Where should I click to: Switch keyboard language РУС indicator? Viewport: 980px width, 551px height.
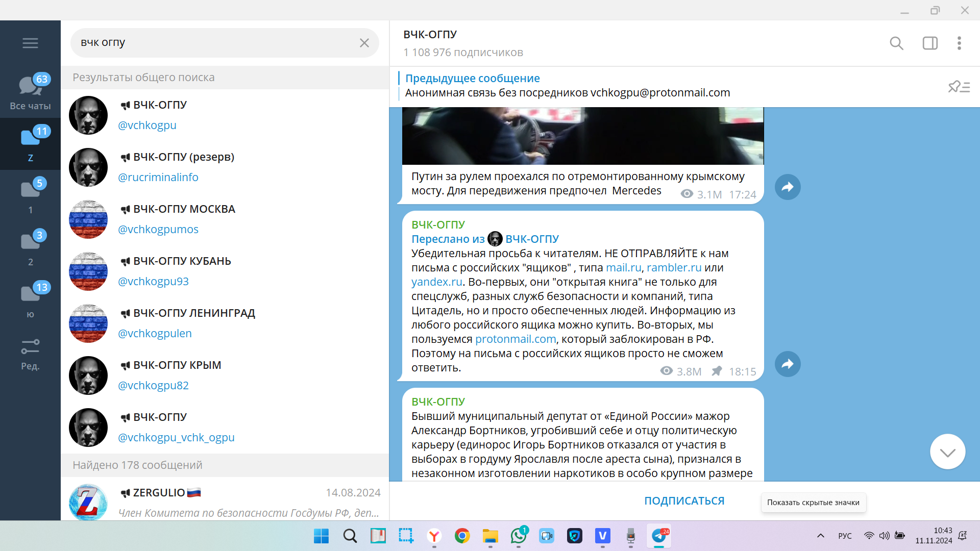coord(845,536)
